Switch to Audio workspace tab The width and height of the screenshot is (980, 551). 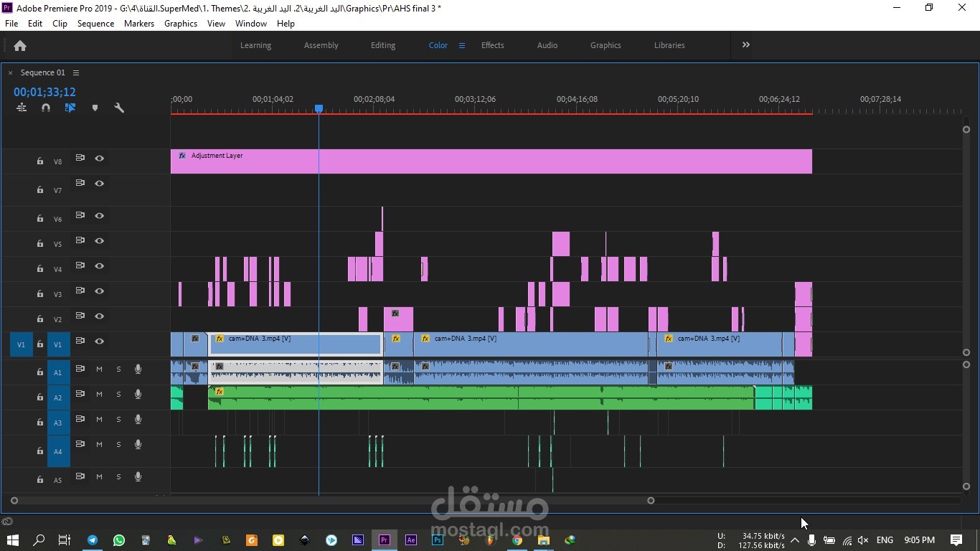547,45
